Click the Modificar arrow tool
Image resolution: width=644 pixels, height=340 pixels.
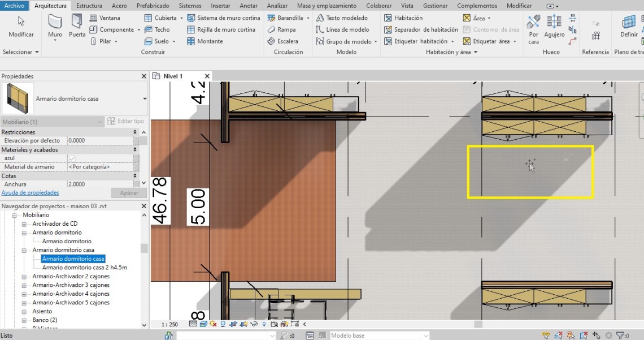pos(21,27)
